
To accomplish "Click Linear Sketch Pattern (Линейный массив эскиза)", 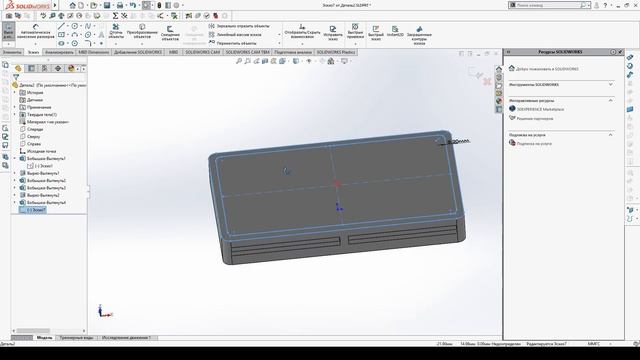I will click(235, 35).
